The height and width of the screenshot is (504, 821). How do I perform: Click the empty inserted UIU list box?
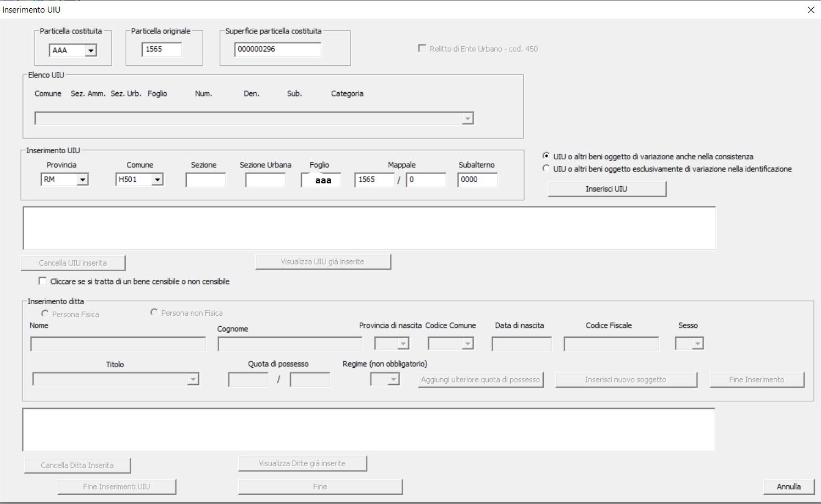369,228
